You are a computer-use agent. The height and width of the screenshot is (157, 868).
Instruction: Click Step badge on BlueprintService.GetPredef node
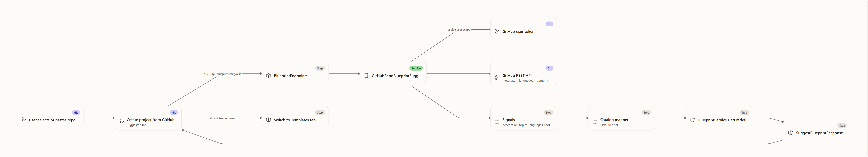click(x=744, y=113)
